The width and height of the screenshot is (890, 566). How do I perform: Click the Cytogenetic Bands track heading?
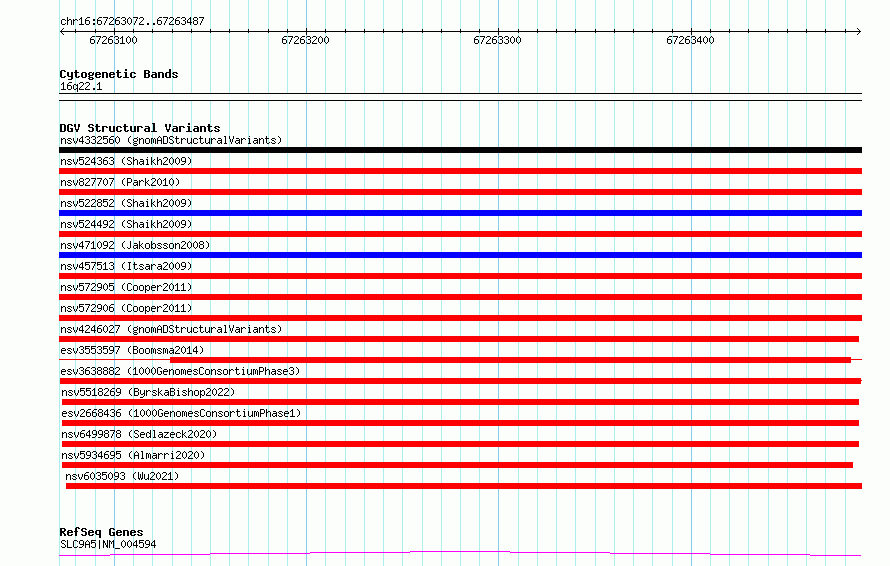[119, 74]
